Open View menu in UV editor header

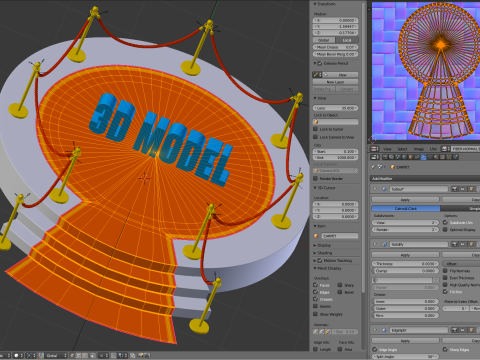[x=387, y=149]
